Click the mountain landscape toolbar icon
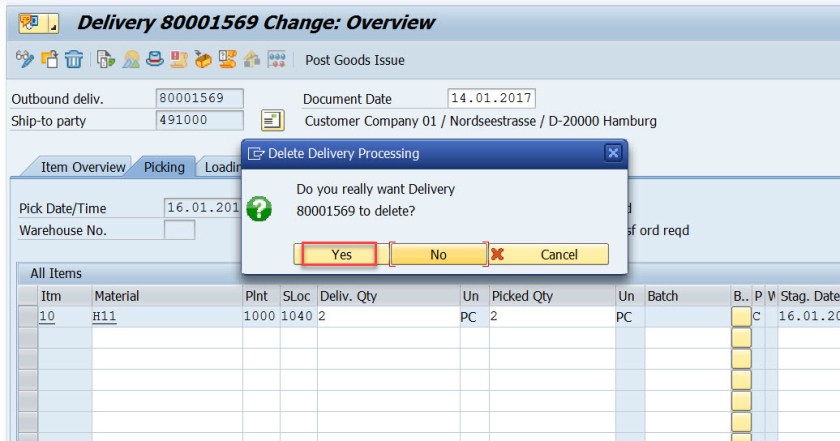The image size is (840, 441). point(131,59)
